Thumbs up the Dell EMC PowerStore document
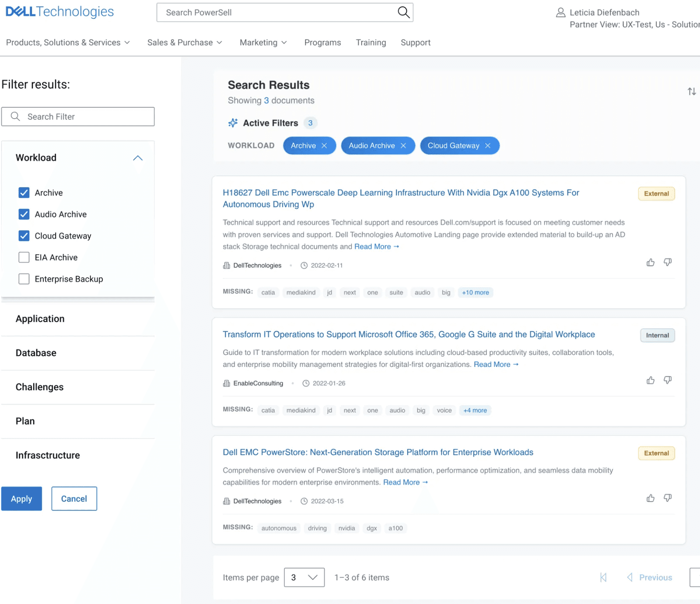700x604 pixels. tap(651, 498)
